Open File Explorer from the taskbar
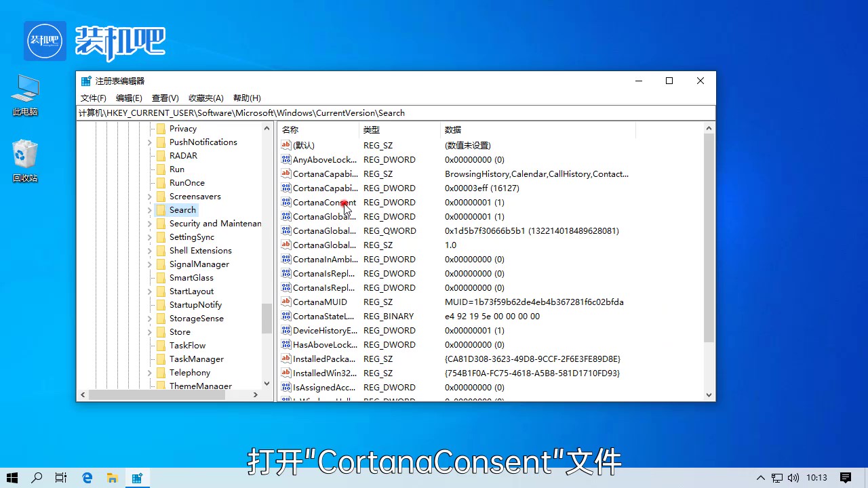868x488 pixels. [x=112, y=477]
